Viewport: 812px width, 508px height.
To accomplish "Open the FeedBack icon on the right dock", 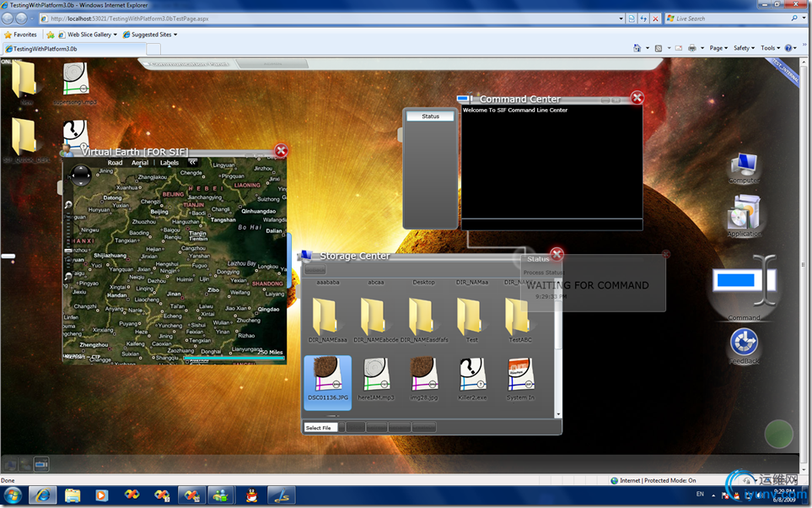I will tap(745, 346).
